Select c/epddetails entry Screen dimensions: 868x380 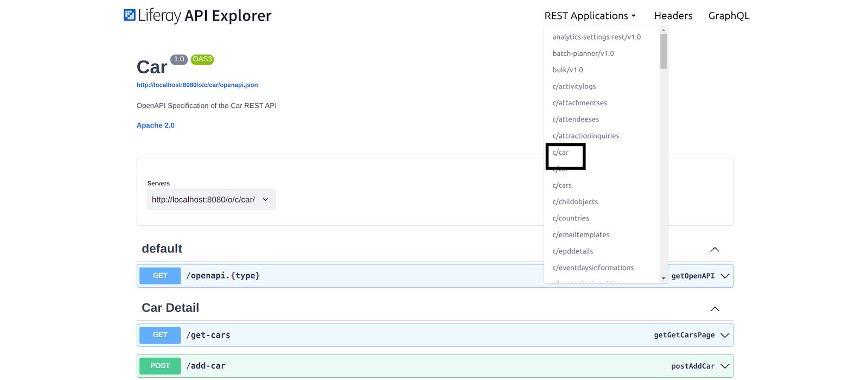tap(573, 251)
